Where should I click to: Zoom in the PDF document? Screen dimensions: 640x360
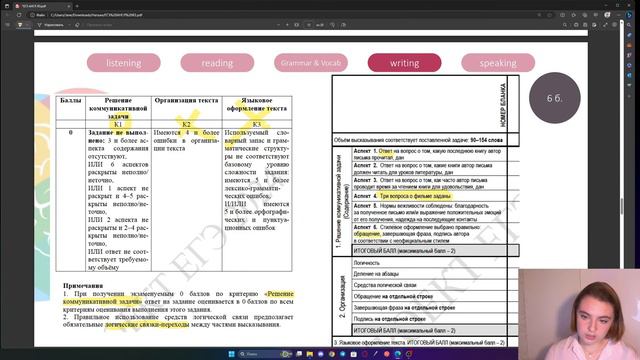287,25
